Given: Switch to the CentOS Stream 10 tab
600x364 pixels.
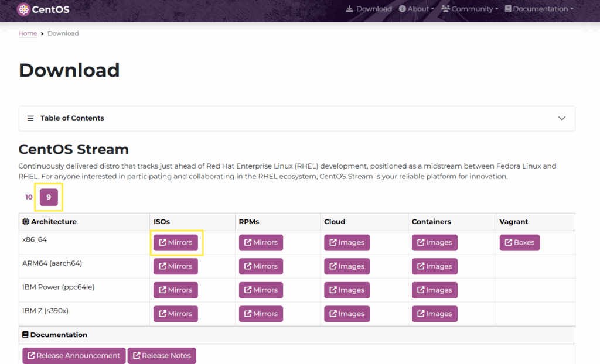Looking at the screenshot, I should [29, 197].
